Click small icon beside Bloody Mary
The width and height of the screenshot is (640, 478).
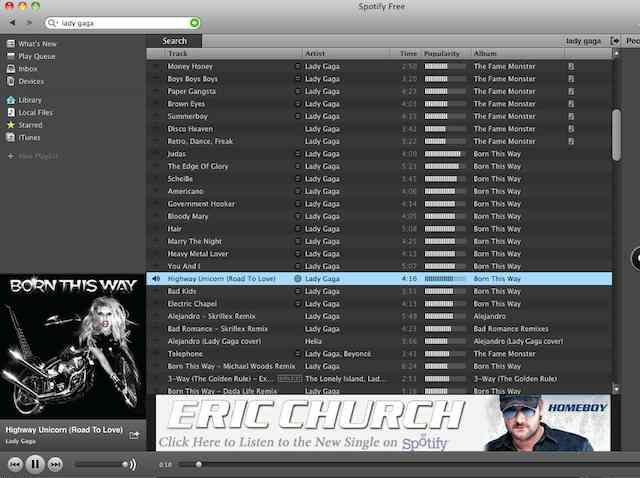click(x=298, y=216)
